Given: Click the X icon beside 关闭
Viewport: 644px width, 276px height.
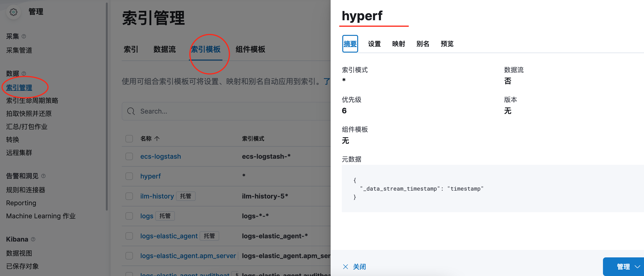Looking at the screenshot, I should coord(345,267).
